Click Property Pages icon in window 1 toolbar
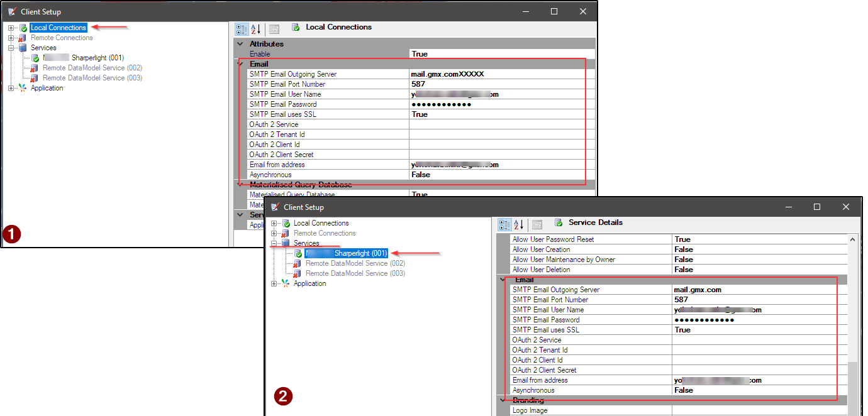868x416 pixels. 274,29
